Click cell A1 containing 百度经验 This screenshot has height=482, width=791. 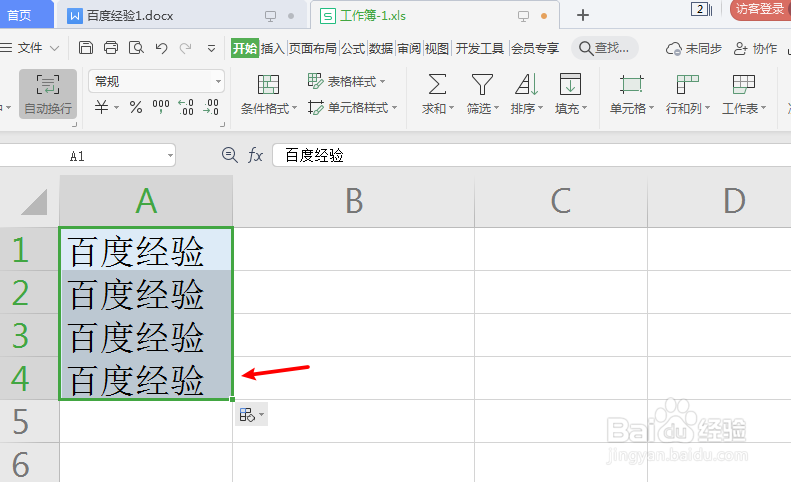146,249
